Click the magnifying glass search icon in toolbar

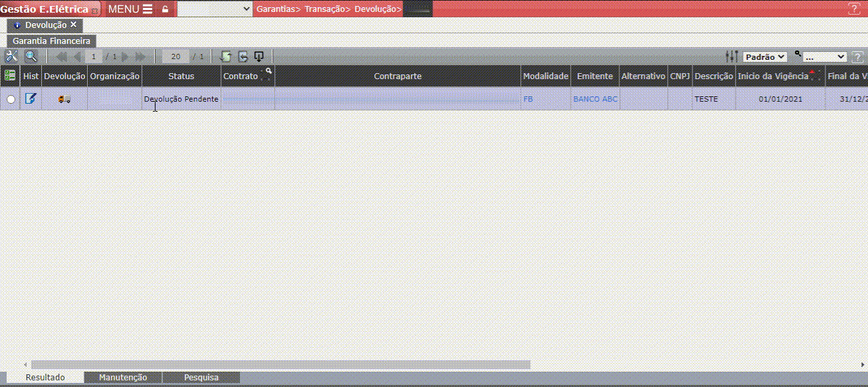pos(31,57)
